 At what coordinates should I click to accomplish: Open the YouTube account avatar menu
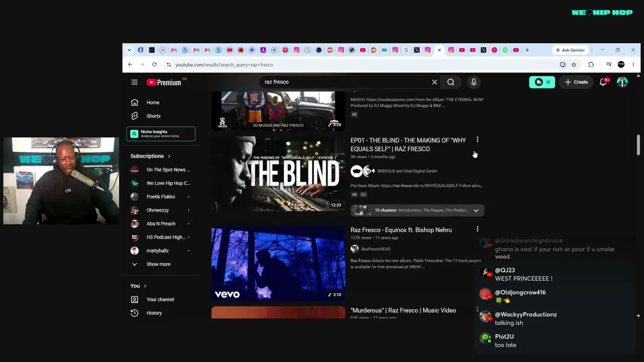[622, 82]
